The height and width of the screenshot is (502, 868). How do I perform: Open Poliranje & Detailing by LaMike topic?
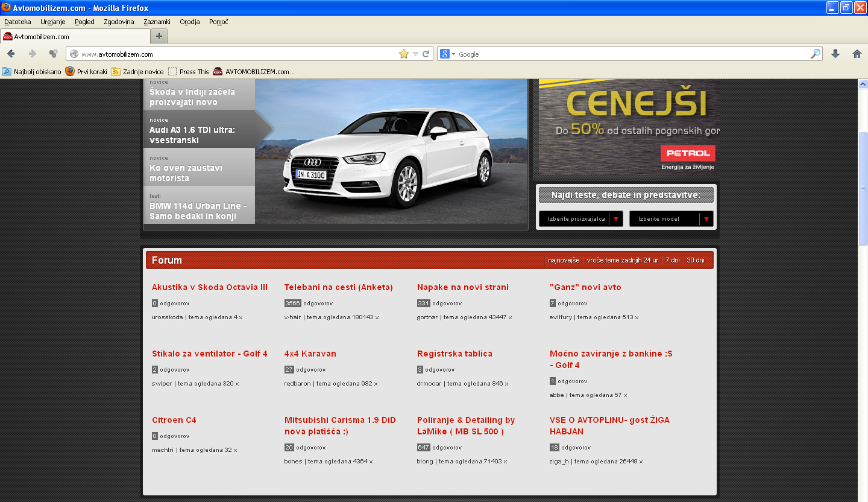pos(466,425)
